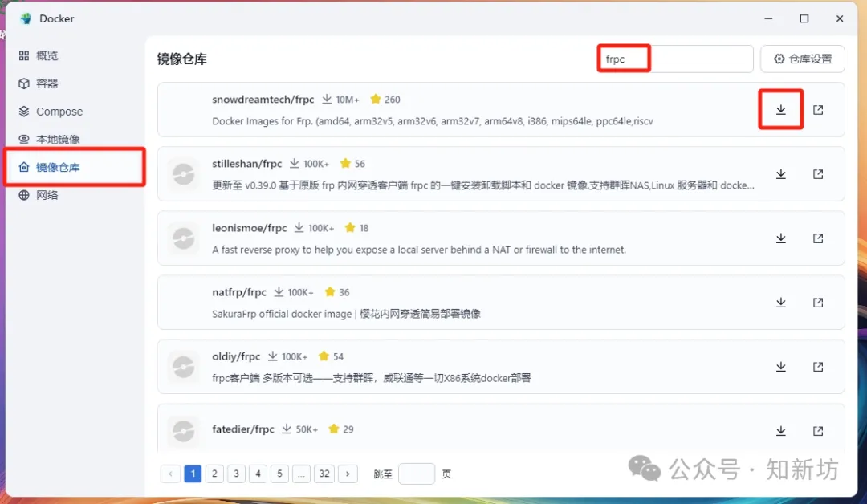Click the 跳至 page number field
Image resolution: width=867 pixels, height=504 pixels.
coord(417,474)
